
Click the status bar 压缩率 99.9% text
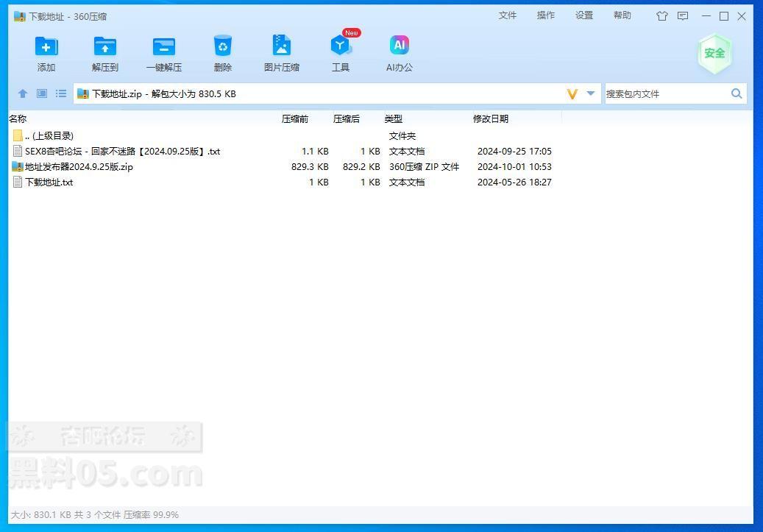(x=151, y=514)
